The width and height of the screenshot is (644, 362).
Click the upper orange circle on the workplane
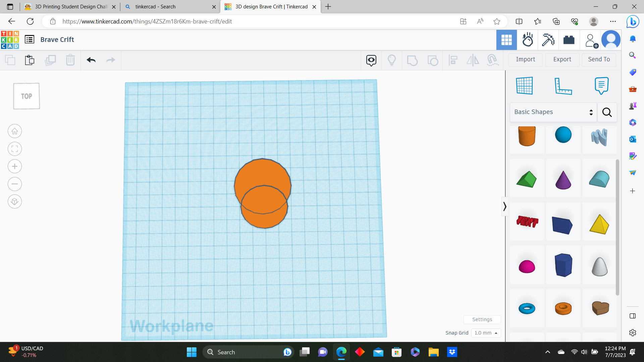[x=263, y=173]
